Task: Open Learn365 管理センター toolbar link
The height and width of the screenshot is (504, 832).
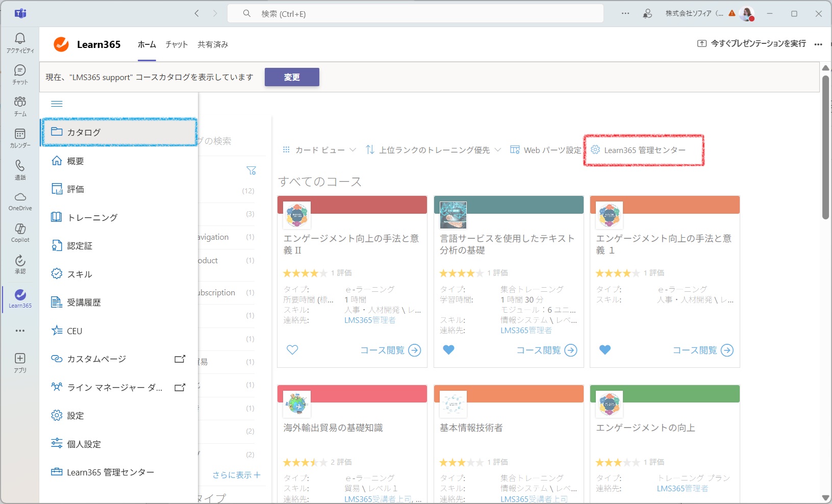Action: point(638,150)
